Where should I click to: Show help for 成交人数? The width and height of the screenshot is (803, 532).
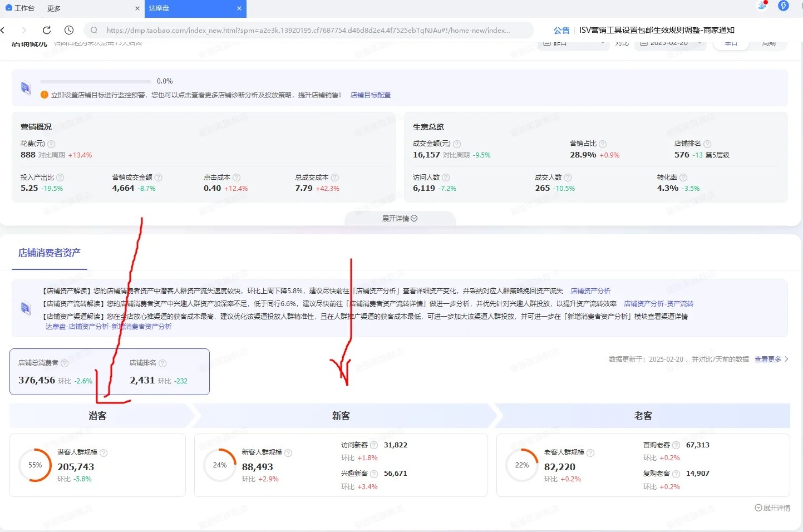(x=568, y=178)
